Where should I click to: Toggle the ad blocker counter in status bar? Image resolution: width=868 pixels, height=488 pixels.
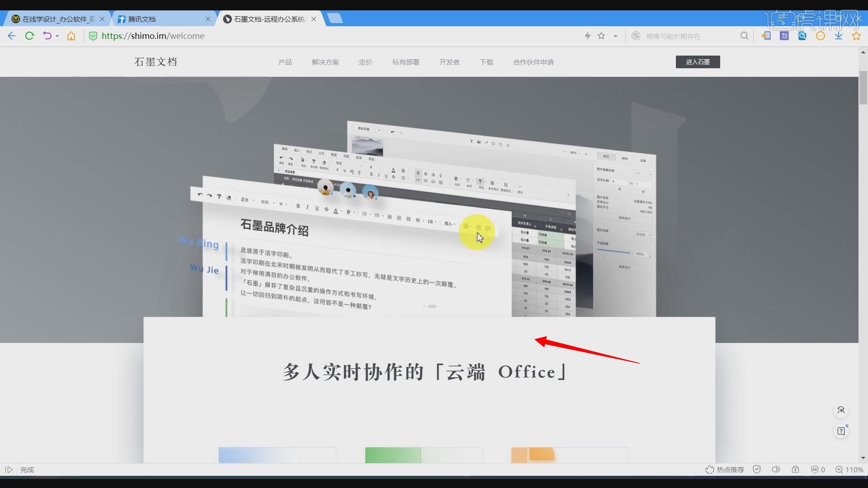click(x=818, y=469)
